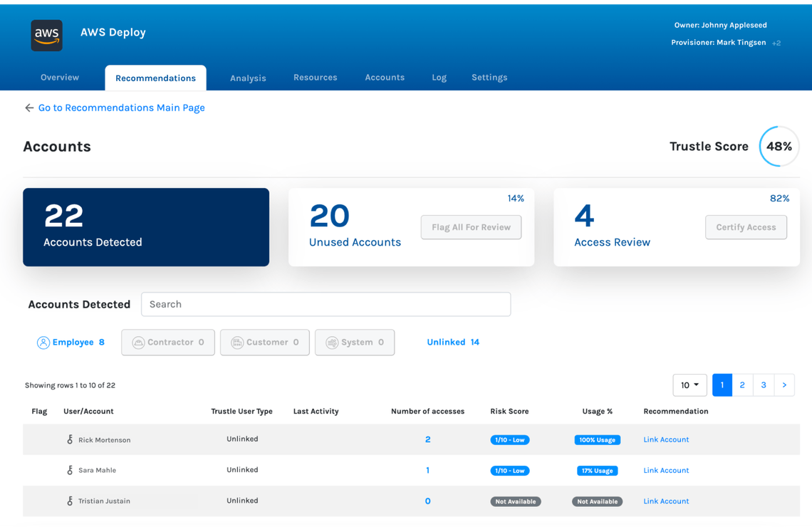Toggle the Customer account filter
The height and width of the screenshot is (527, 812).
click(x=265, y=342)
